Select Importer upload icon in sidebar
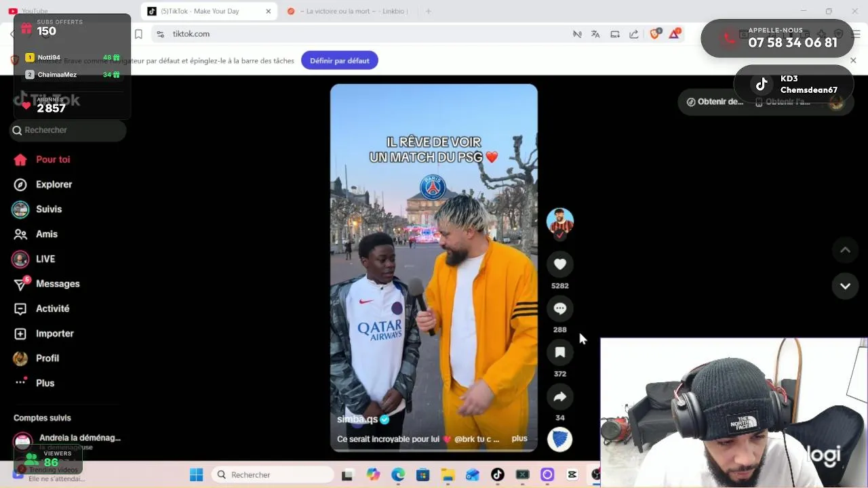The width and height of the screenshot is (868, 488). click(x=20, y=333)
